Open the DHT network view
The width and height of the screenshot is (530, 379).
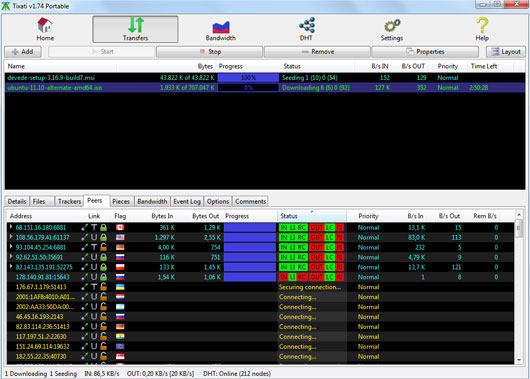[307, 29]
